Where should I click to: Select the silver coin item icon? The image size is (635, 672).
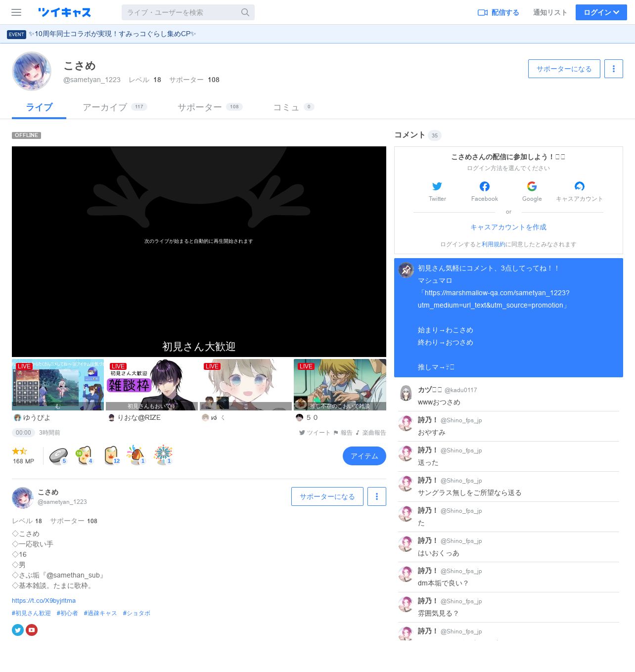(58, 455)
